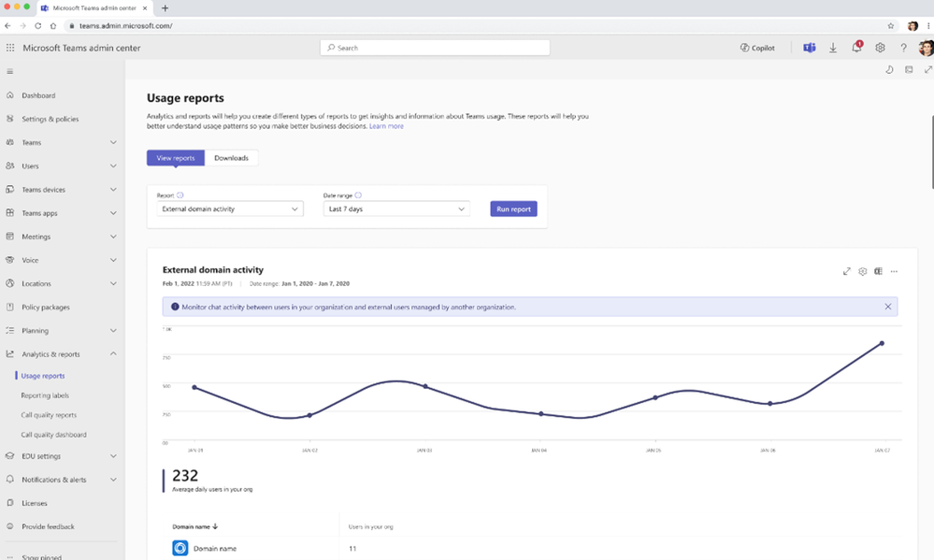Open Call quality dashboard in sidebar

coord(53,435)
